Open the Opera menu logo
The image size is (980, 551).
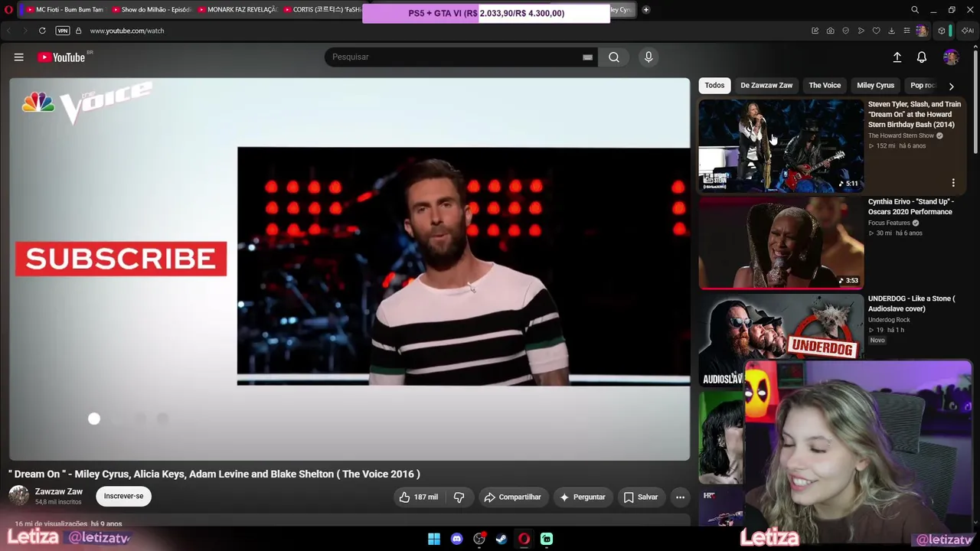click(8, 10)
